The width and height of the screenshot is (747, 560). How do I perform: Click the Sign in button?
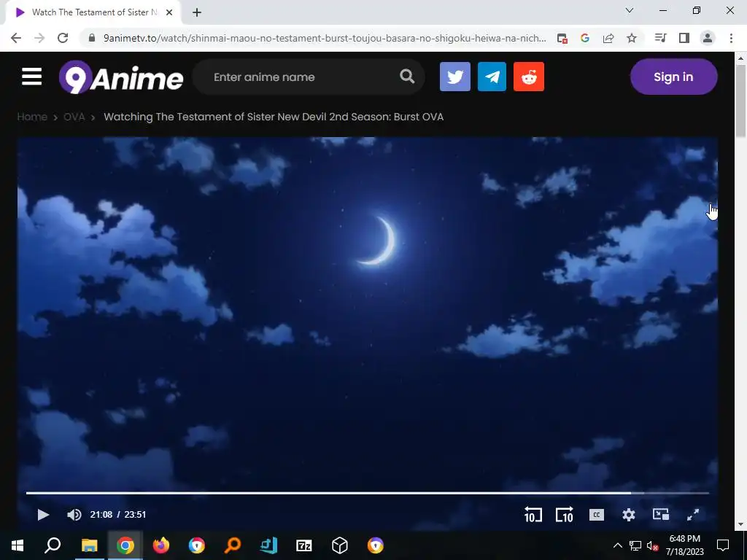(x=673, y=77)
